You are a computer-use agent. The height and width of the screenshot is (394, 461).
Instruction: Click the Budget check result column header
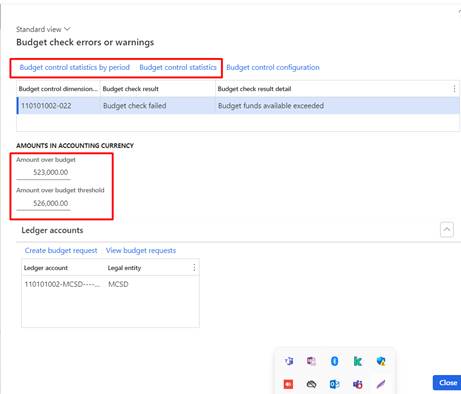[x=157, y=89]
